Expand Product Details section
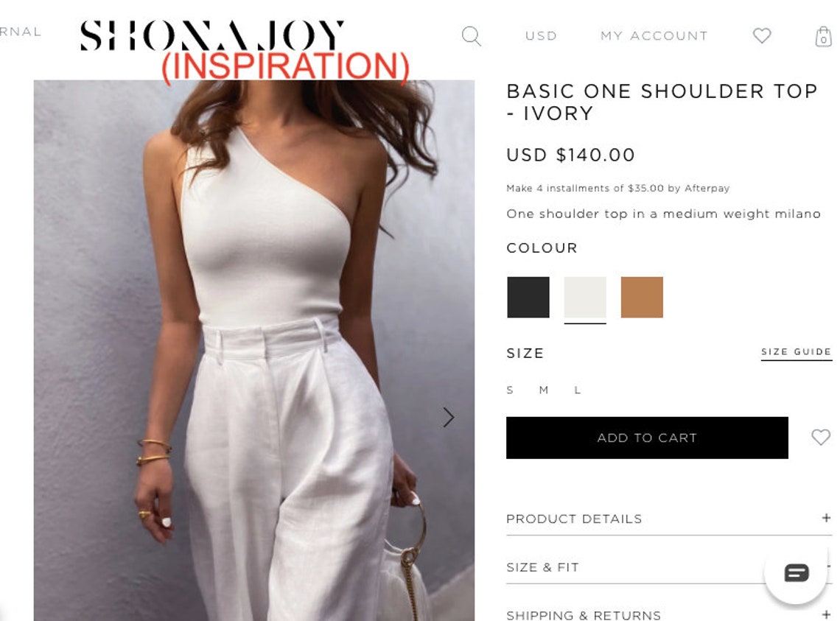 (668, 519)
